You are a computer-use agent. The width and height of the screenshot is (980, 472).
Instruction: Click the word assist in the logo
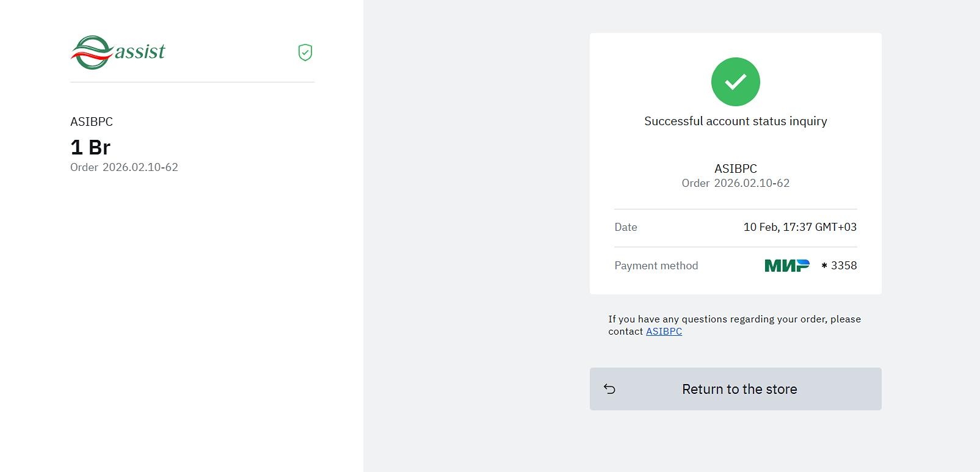(x=140, y=52)
